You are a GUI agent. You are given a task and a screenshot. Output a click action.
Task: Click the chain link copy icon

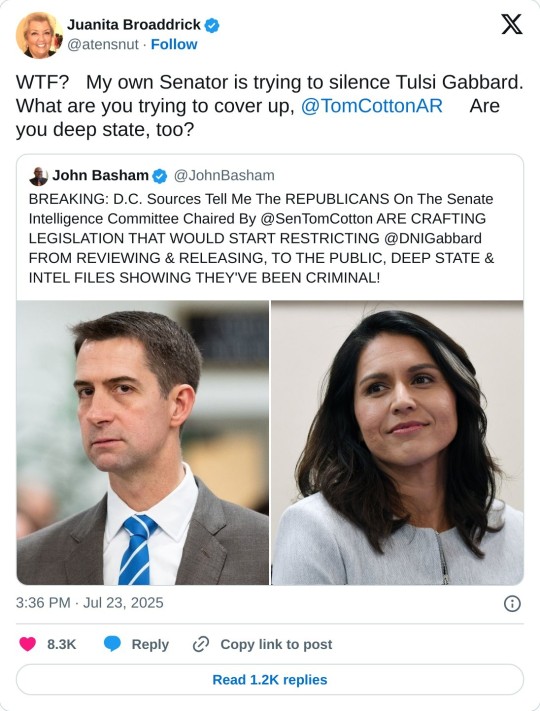(201, 644)
